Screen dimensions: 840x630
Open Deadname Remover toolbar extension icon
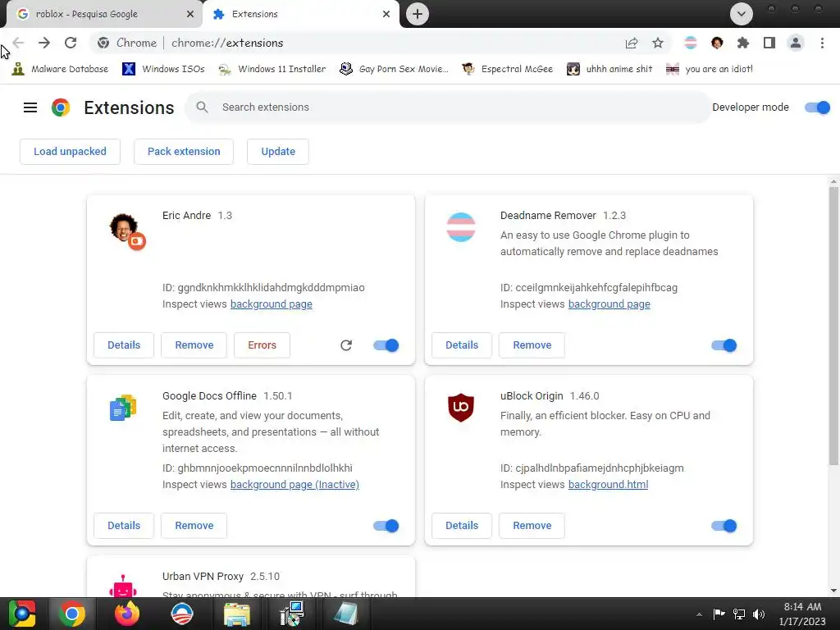tap(691, 43)
